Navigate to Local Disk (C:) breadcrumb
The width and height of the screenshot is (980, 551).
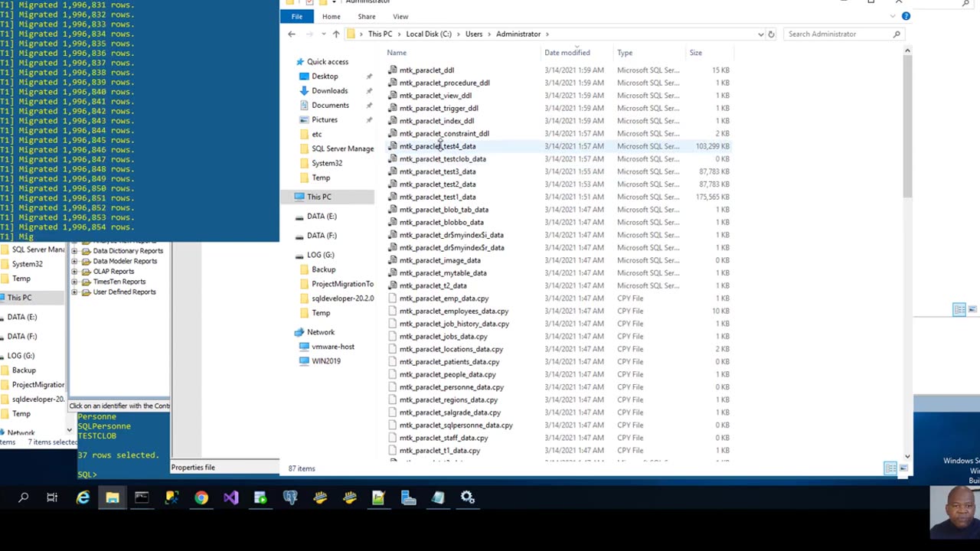coord(429,34)
